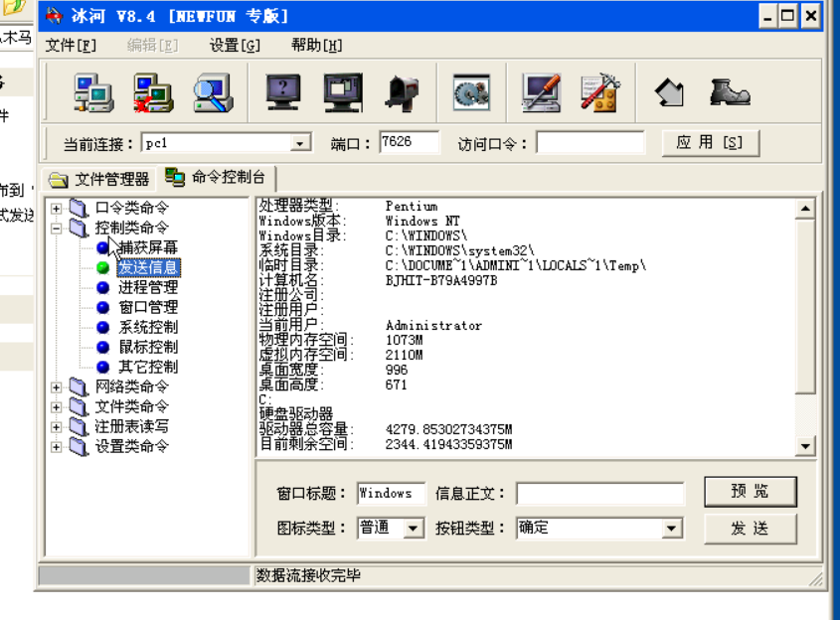Image resolution: width=840 pixels, height=620 pixels.
Task: Click the add host computer toolbar icon
Action: pyautogui.click(x=93, y=92)
